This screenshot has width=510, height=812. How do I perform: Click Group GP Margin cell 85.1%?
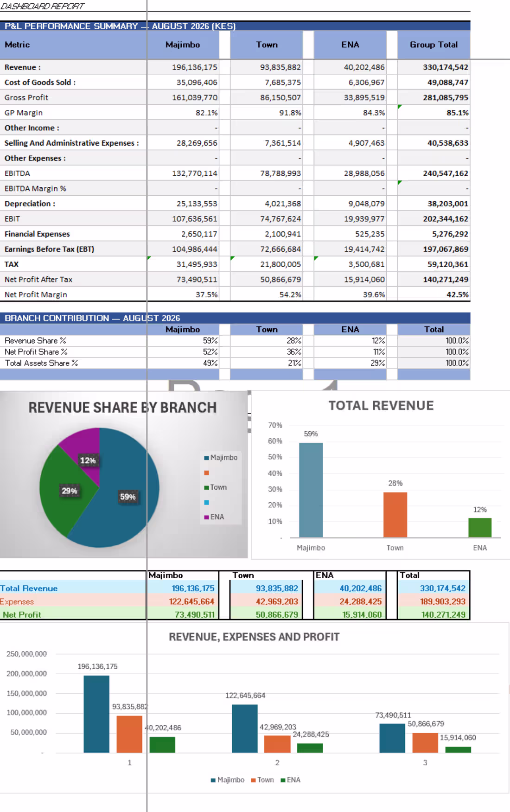coord(433,113)
